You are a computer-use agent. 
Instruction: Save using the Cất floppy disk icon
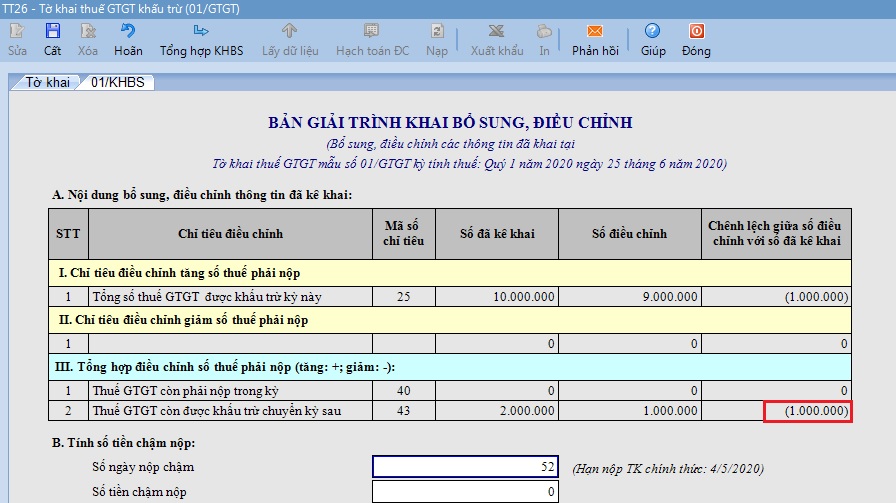click(x=53, y=31)
